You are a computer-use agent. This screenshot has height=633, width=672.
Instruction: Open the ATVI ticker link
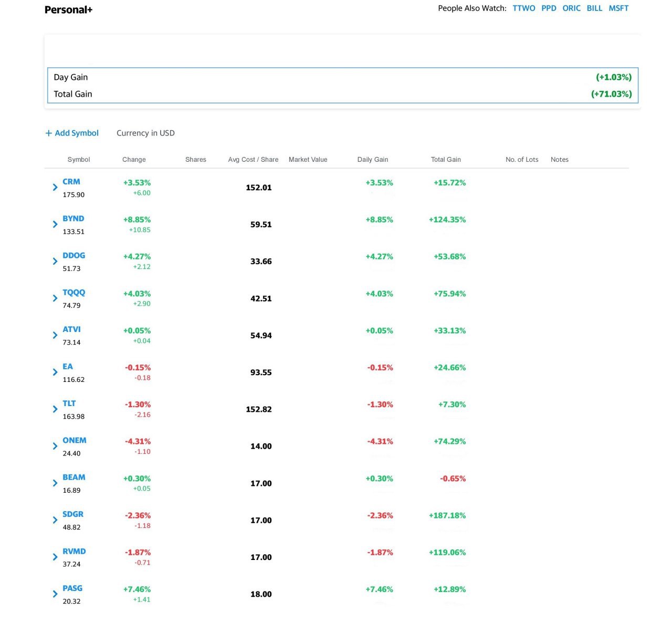[72, 329]
